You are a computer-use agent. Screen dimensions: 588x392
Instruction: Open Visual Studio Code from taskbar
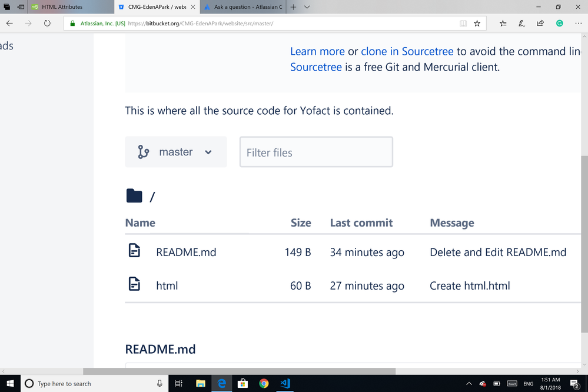click(x=285, y=383)
